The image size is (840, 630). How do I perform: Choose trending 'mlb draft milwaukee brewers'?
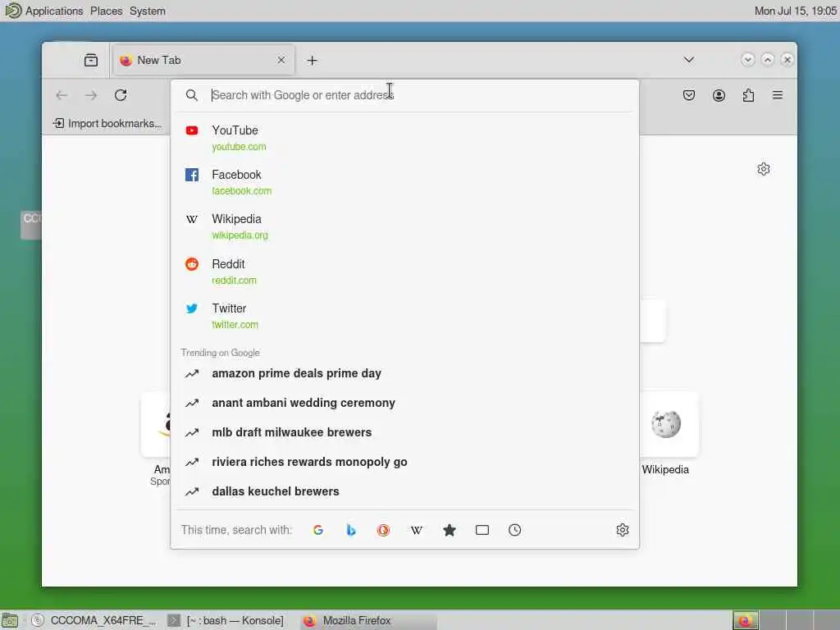404,432
